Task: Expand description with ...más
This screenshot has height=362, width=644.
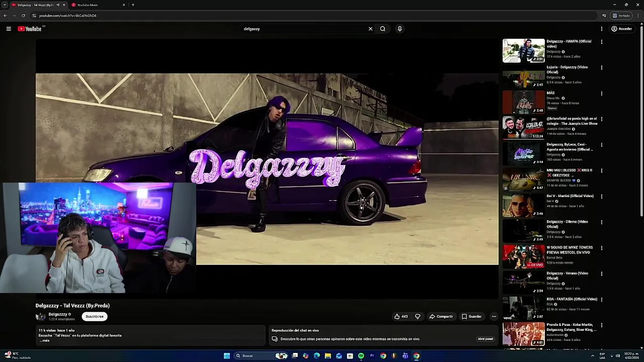Action: (45, 340)
